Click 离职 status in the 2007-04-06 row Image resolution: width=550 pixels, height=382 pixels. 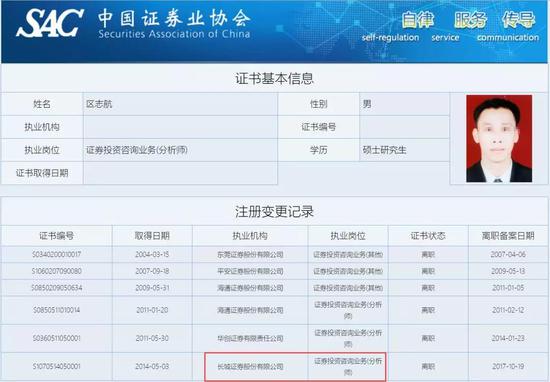[428, 255]
